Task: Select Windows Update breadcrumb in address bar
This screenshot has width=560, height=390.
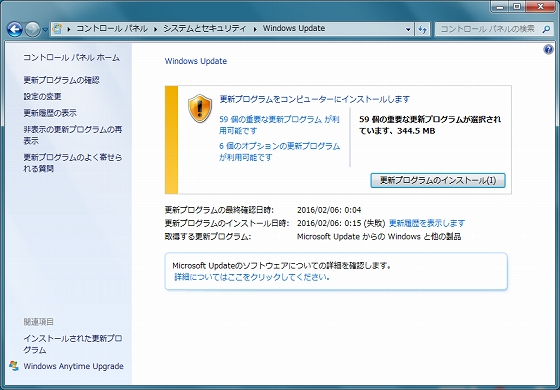Action: click(294, 29)
